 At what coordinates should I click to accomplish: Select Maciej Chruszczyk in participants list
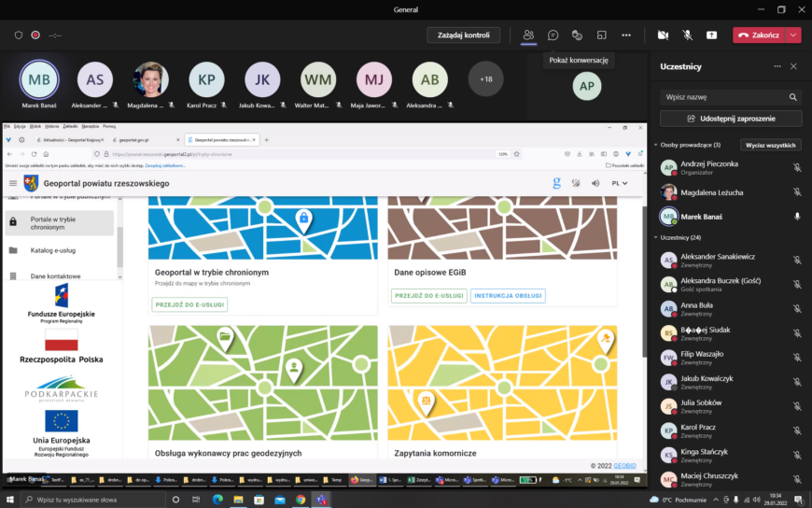tap(731, 479)
